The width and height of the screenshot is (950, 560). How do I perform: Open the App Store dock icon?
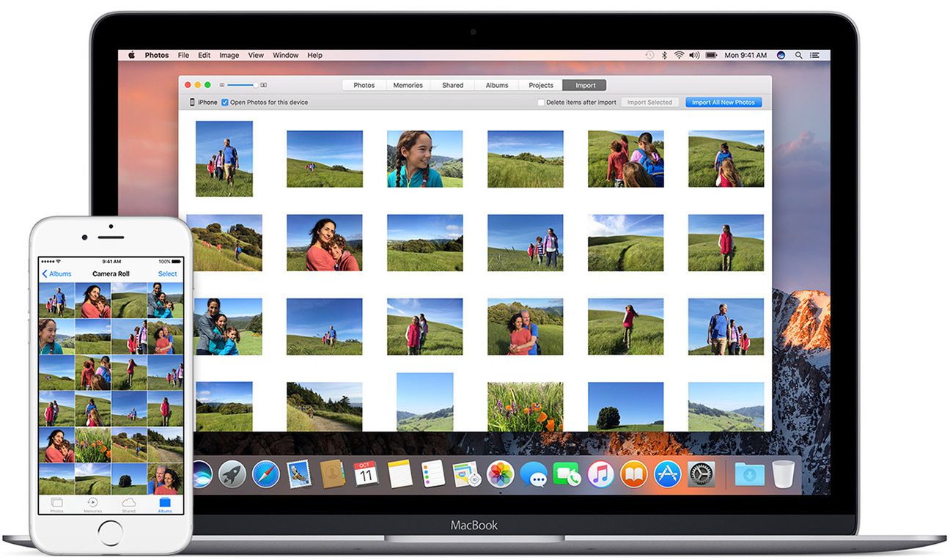(x=668, y=474)
